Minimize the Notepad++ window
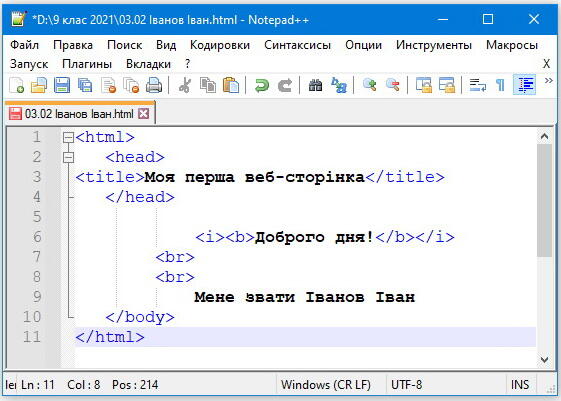 (443, 19)
